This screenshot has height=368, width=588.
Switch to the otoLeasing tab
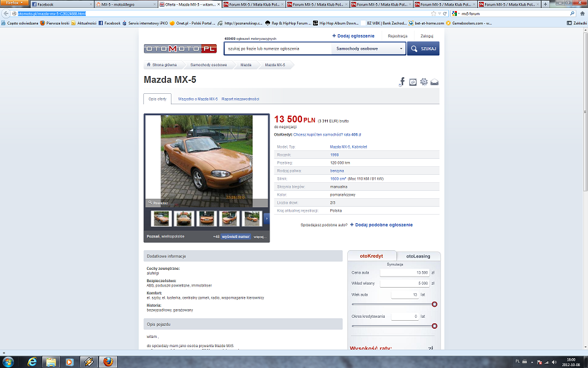(x=418, y=256)
